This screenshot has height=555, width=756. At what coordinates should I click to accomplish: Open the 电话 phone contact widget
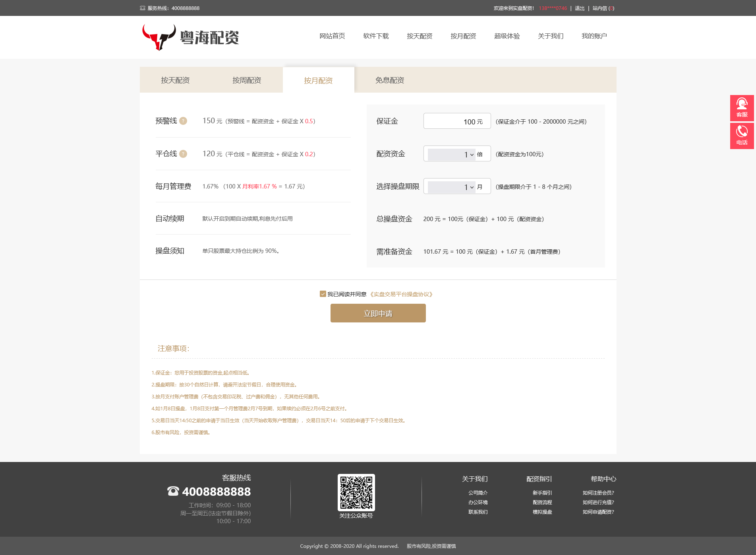(x=742, y=136)
